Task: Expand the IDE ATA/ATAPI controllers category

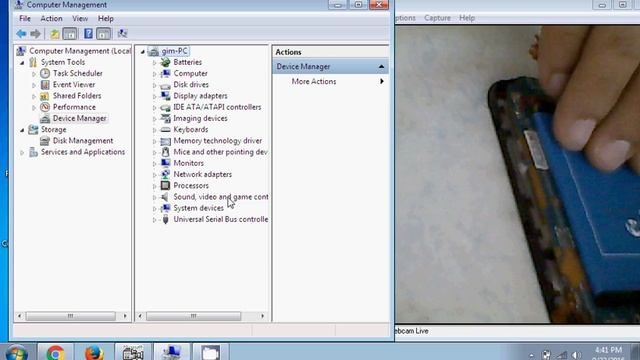Action: tap(154, 108)
